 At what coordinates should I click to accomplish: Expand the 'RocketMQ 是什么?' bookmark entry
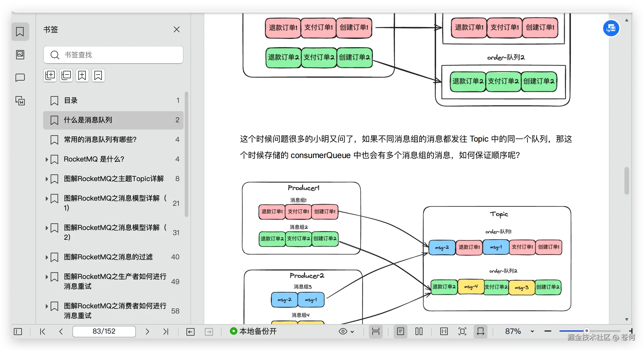(47, 159)
